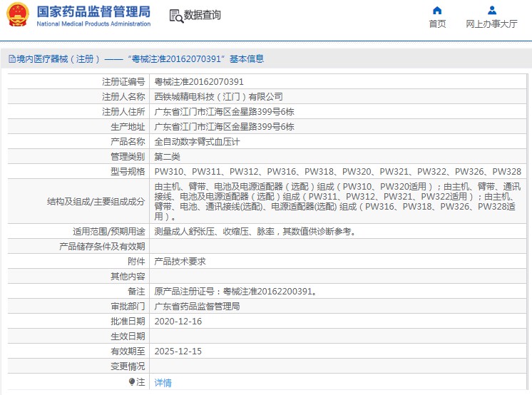Click the 结构及组成/主要组成成分 label
Screen dimensions: 532x395
96,202
